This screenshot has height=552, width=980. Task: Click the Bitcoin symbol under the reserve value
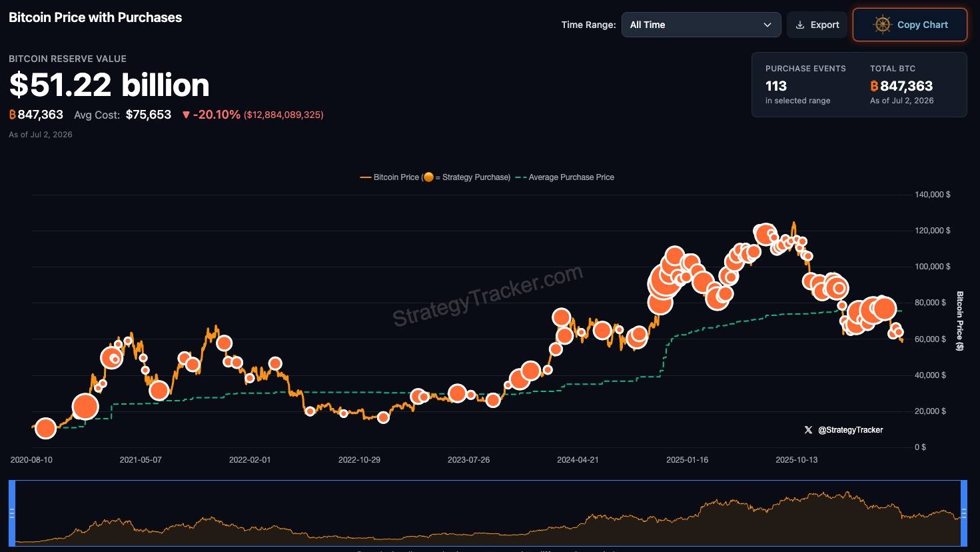(x=13, y=115)
